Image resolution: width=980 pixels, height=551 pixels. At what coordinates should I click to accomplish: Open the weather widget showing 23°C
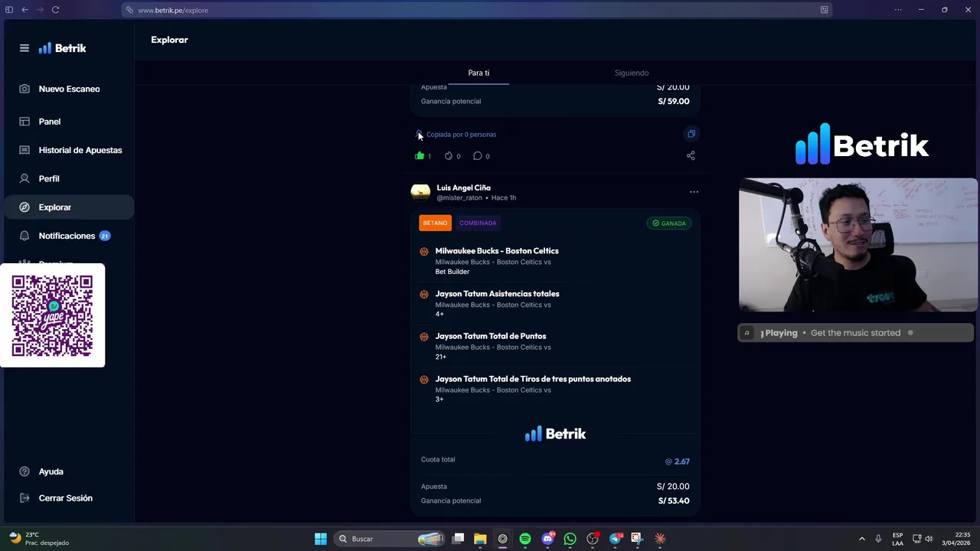(x=39, y=539)
